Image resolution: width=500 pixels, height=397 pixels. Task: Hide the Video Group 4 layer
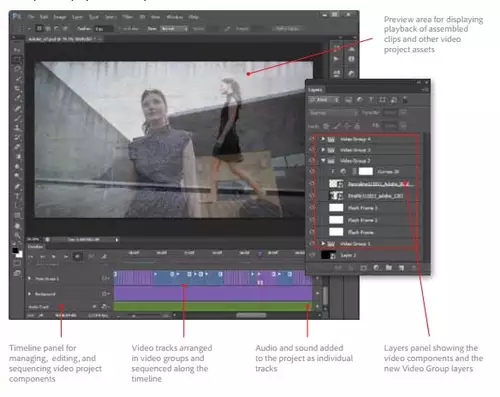coord(312,139)
